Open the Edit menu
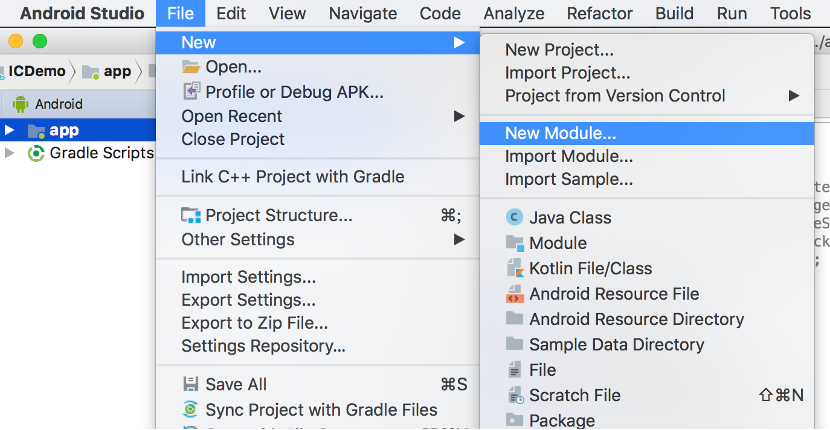830x430 pixels. (231, 13)
